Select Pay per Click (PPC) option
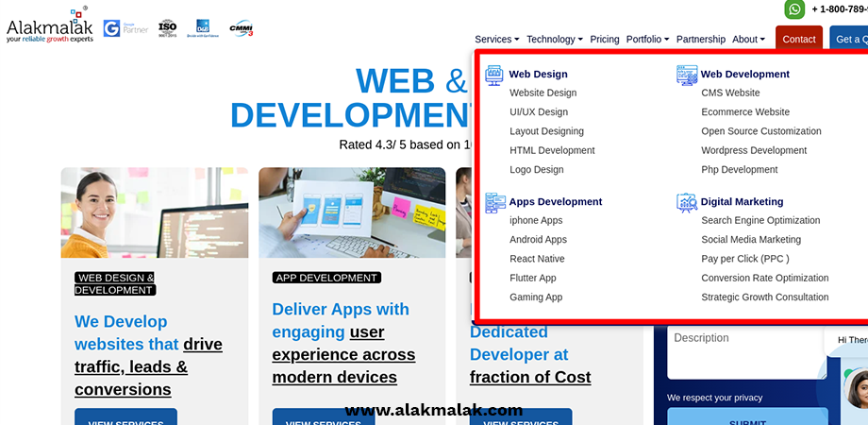The image size is (868, 425). pos(745,259)
